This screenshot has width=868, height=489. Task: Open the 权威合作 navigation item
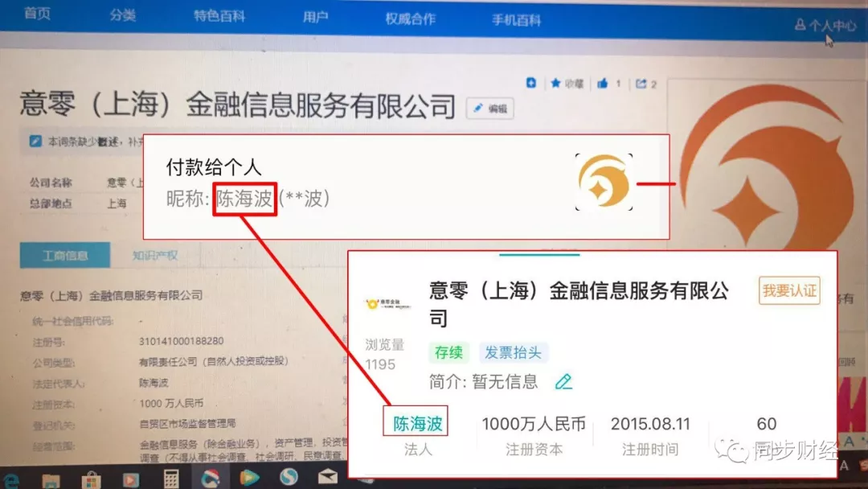coord(410,19)
